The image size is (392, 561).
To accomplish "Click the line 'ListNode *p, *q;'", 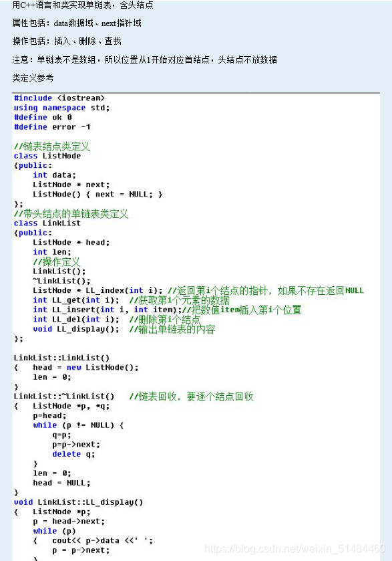I will point(71,406).
